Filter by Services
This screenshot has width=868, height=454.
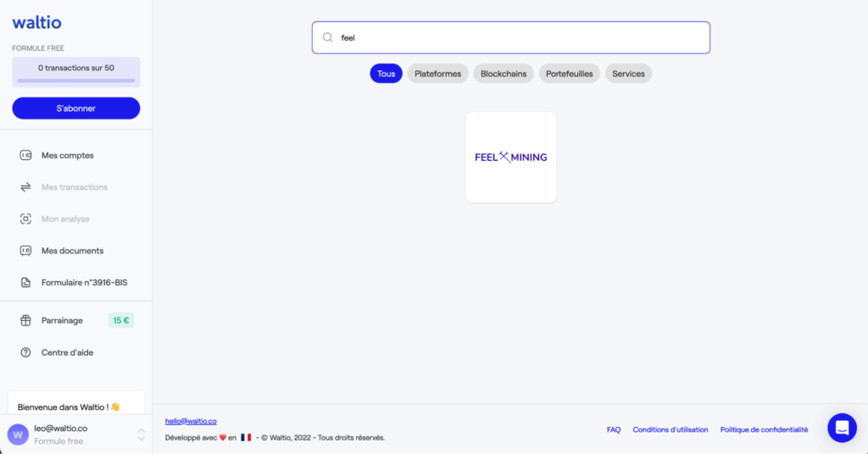628,74
